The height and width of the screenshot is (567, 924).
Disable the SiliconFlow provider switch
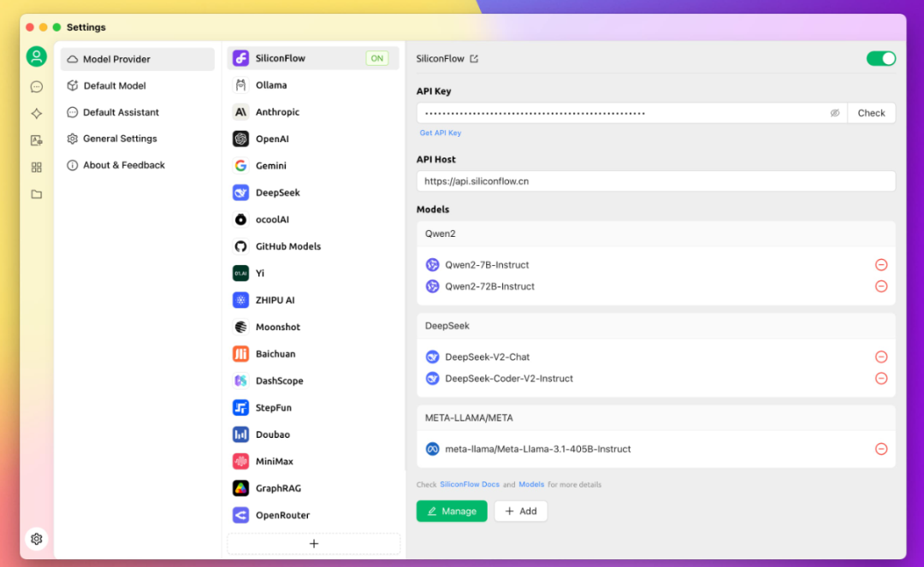click(x=880, y=58)
